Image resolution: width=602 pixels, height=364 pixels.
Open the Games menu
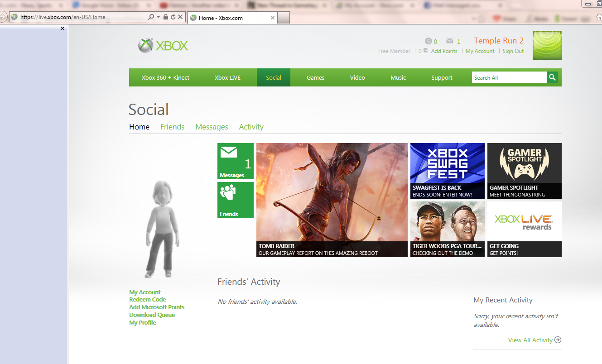(x=315, y=77)
